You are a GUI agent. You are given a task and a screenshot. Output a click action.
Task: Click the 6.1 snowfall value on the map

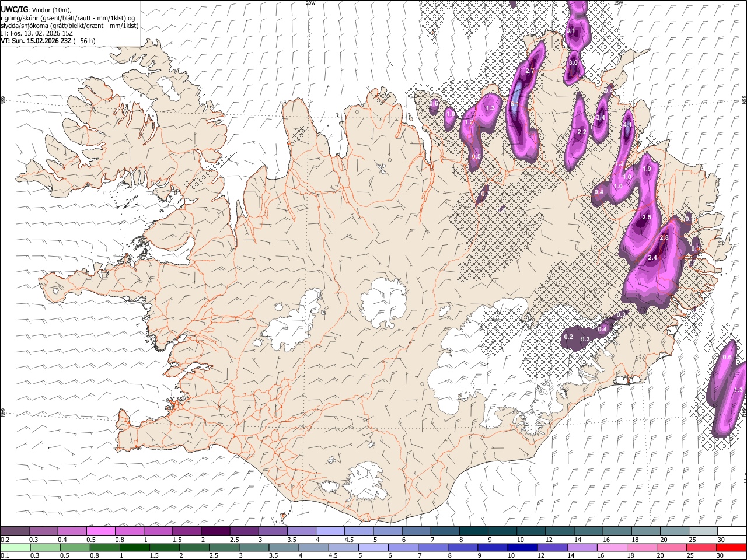pos(515,104)
